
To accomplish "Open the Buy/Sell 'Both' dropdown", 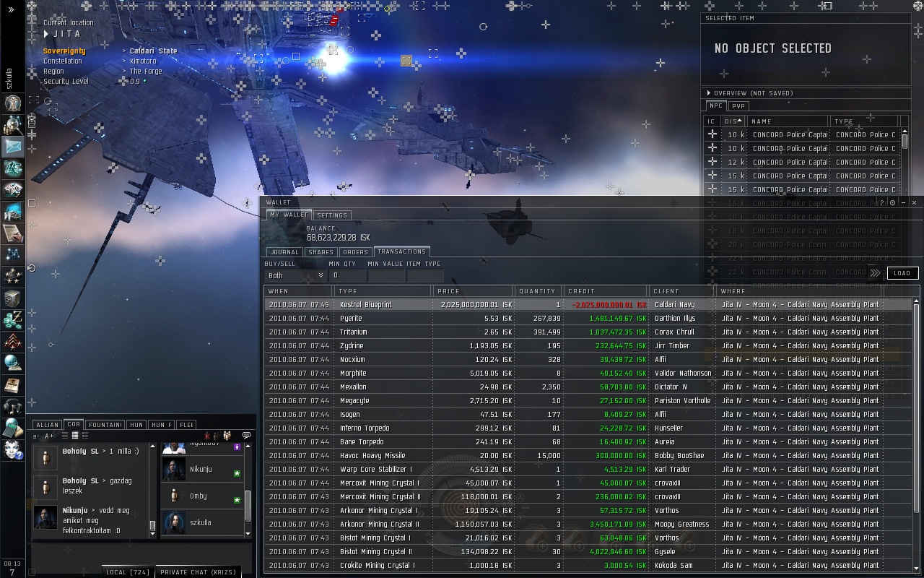I will (295, 275).
